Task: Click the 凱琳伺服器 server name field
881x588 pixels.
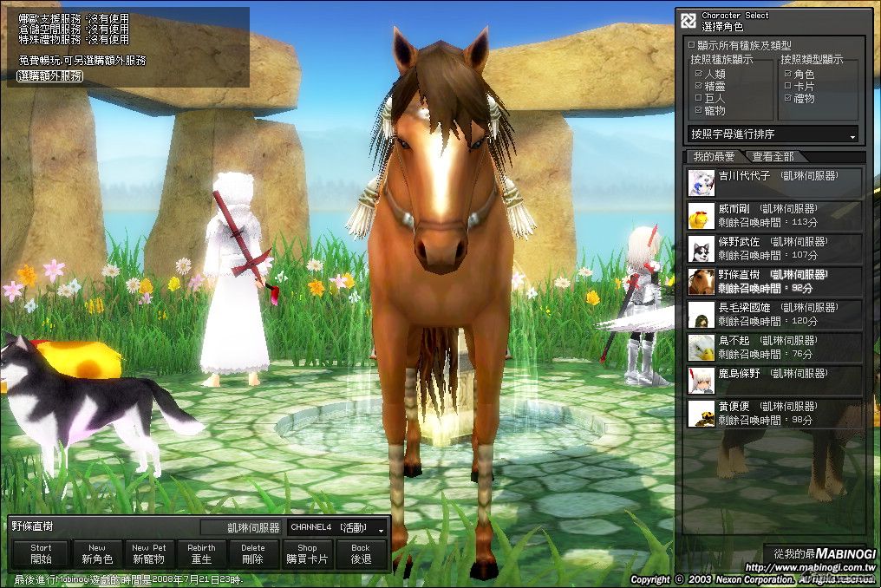Action: click(242, 527)
